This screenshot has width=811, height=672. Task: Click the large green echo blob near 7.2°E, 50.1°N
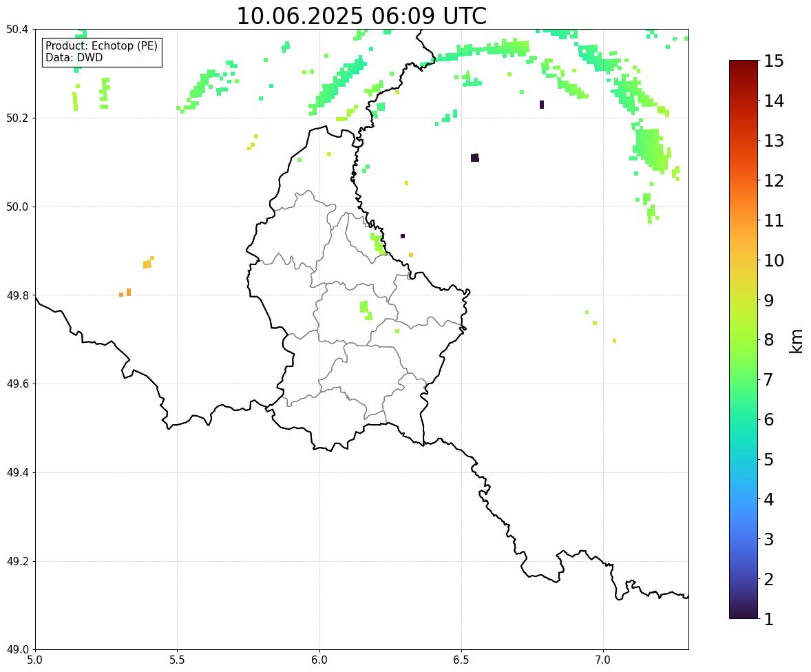pyautogui.click(x=650, y=149)
